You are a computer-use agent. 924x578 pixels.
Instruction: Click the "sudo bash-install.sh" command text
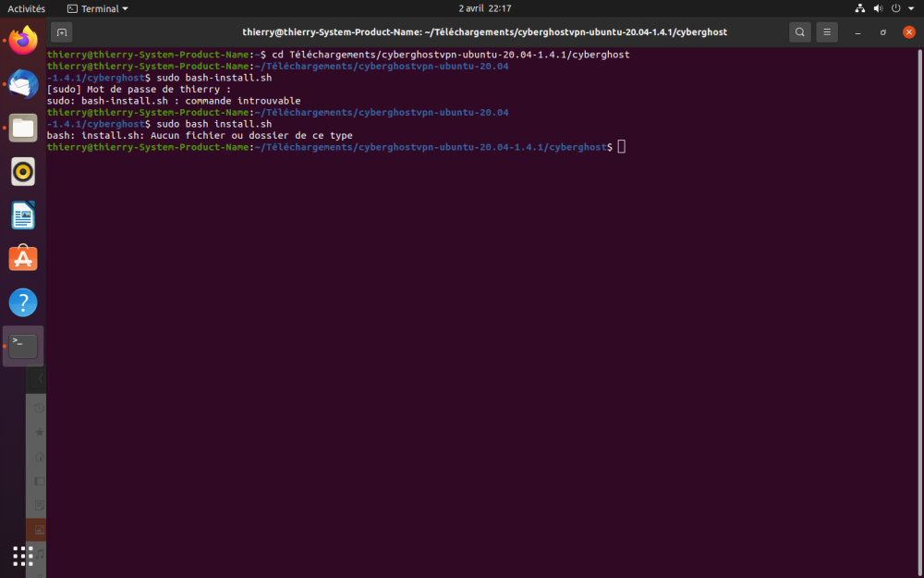pos(214,78)
